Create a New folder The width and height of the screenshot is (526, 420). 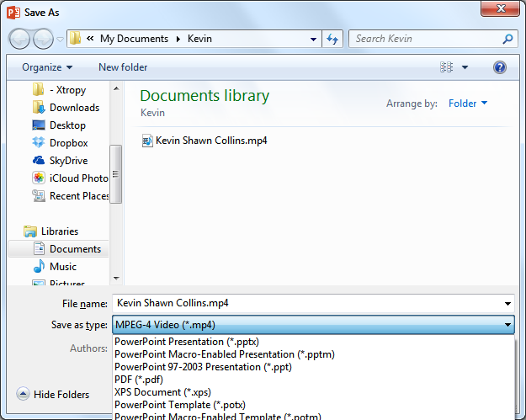[x=123, y=67]
